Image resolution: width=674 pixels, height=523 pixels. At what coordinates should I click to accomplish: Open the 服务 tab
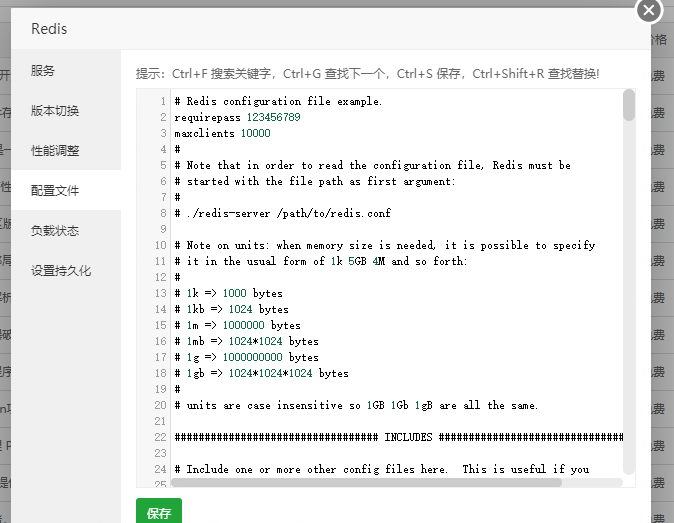43,70
